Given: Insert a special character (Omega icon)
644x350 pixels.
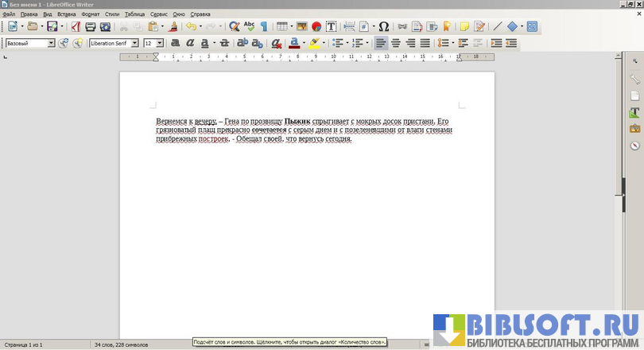Looking at the screenshot, I should 384,27.
